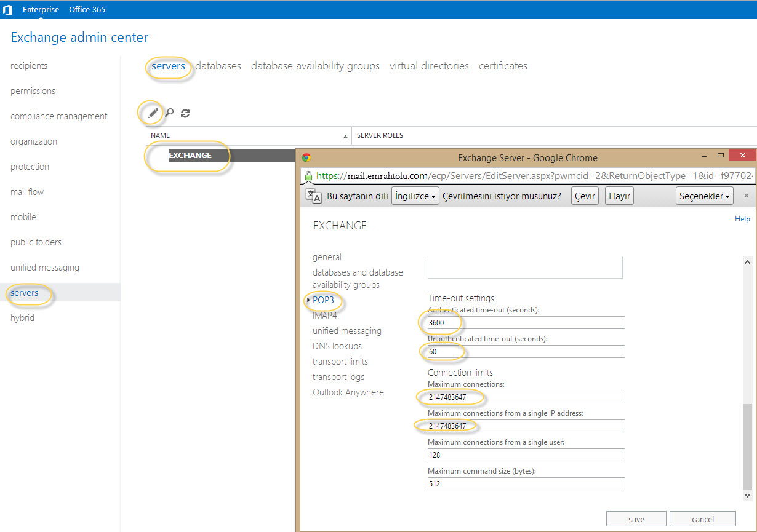Click the SERVER ROLES column header
Screen dimensions: 757x532
click(380, 135)
